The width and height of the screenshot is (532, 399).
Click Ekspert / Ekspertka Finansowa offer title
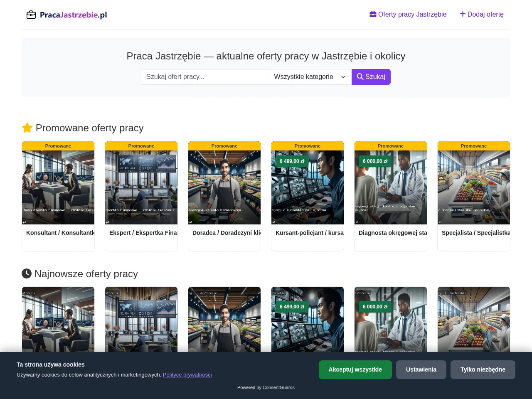point(143,233)
